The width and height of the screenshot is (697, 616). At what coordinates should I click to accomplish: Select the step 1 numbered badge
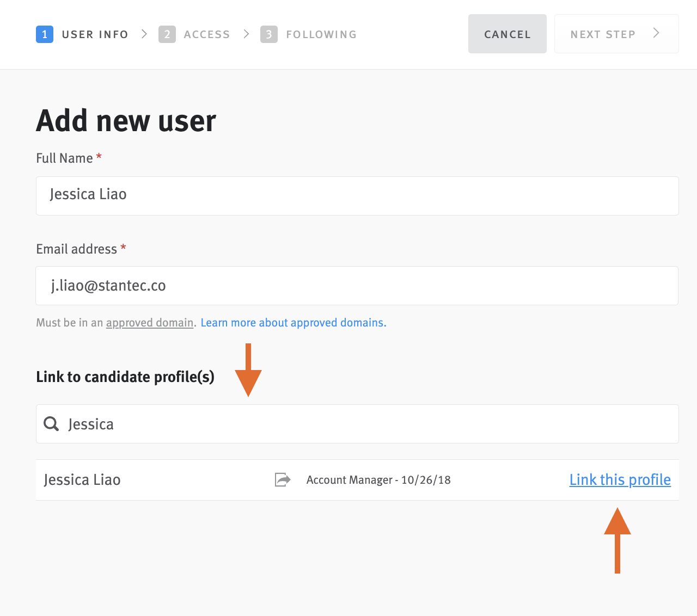(44, 34)
